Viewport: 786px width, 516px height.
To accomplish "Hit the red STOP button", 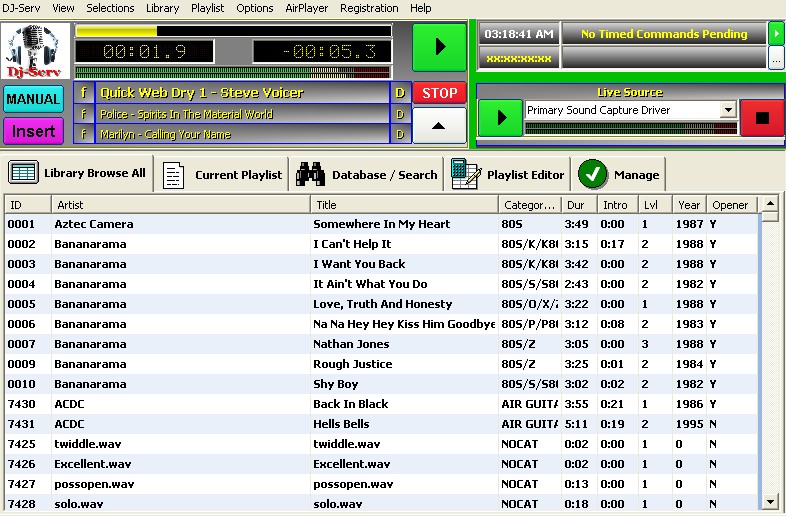I will click(439, 93).
